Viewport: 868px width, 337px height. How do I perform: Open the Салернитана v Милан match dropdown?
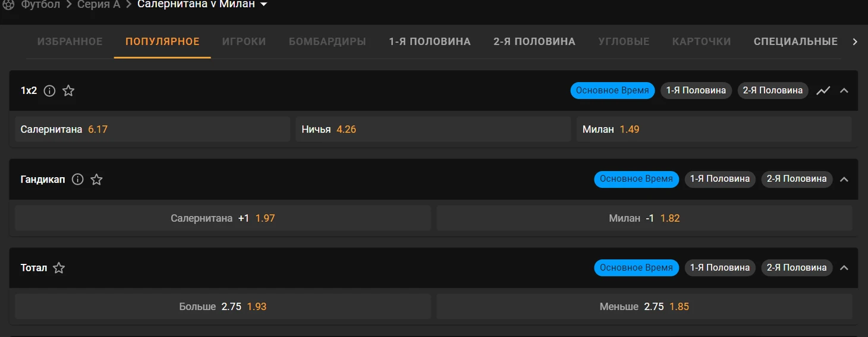tap(263, 5)
